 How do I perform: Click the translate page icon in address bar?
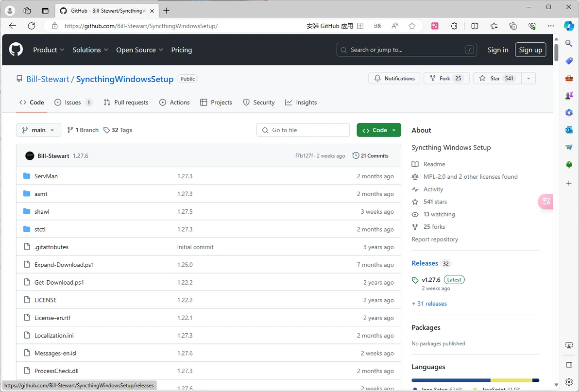(x=377, y=26)
